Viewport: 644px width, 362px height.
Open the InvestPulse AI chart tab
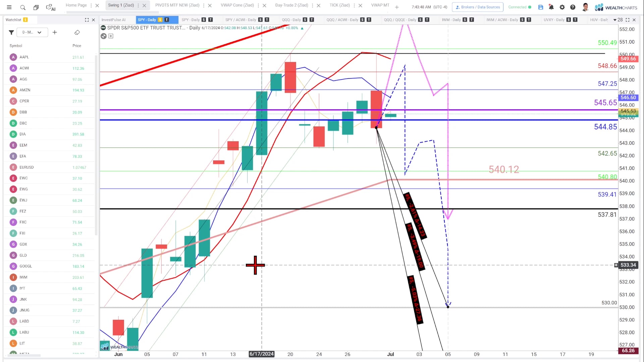tap(113, 20)
